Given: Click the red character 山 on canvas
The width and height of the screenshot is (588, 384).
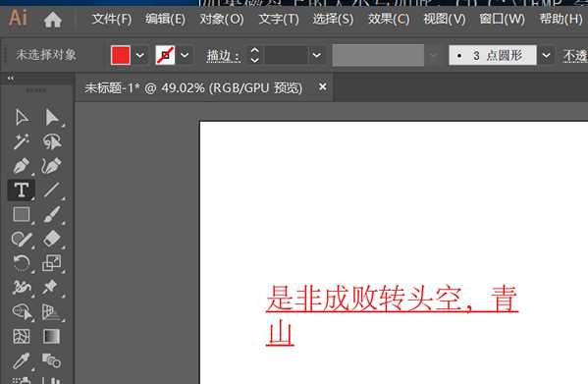Looking at the screenshot, I should tap(281, 333).
